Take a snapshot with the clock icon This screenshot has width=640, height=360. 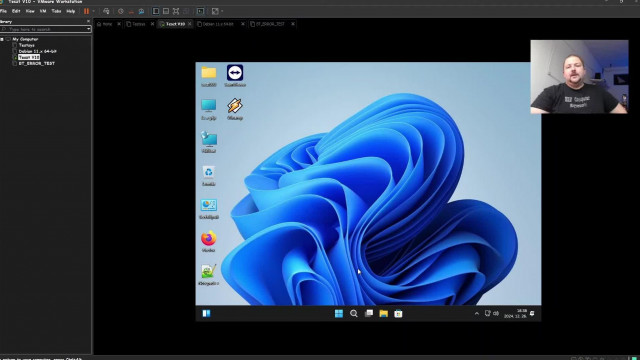point(121,11)
